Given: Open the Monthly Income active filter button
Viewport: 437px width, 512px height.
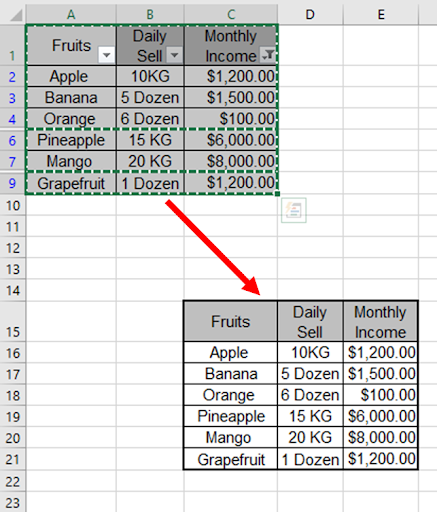Looking at the screenshot, I should point(268,55).
